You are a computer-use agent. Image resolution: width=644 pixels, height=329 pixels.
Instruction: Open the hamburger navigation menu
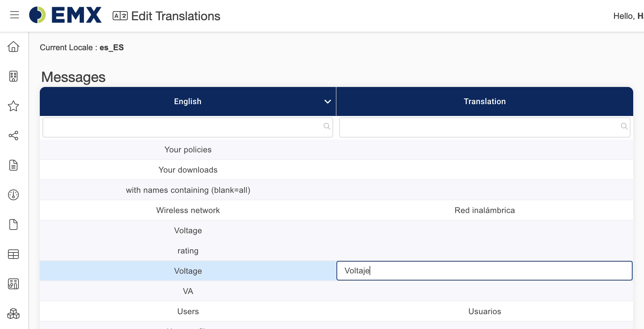click(14, 15)
